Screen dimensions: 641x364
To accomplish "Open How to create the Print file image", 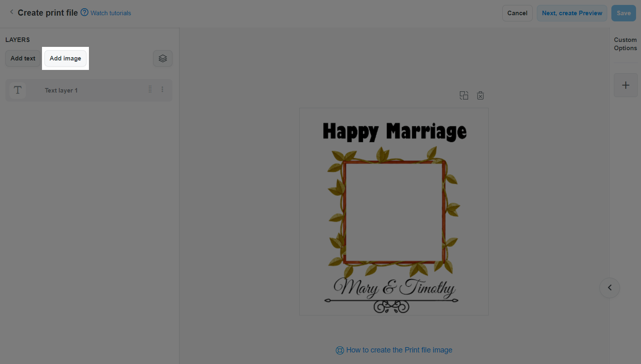I will point(399,350).
